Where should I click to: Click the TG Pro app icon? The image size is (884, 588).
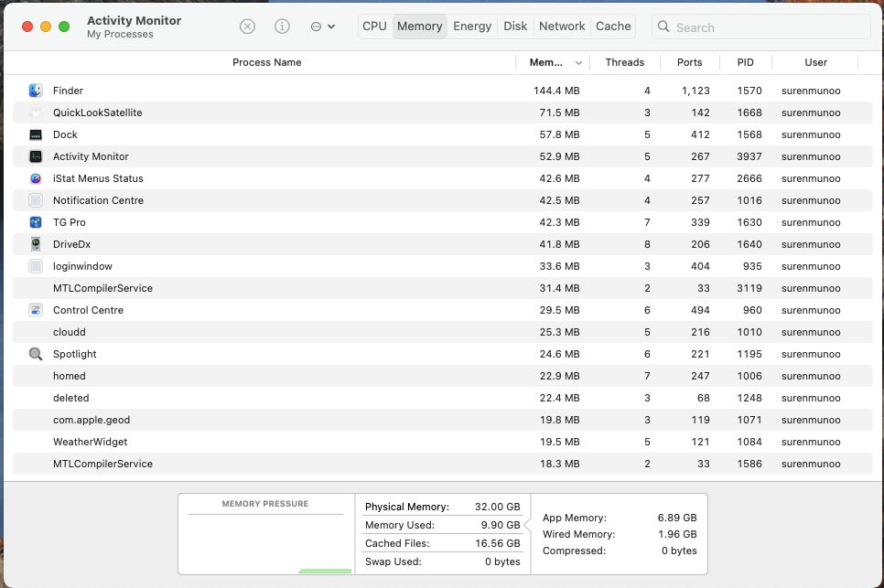(36, 222)
